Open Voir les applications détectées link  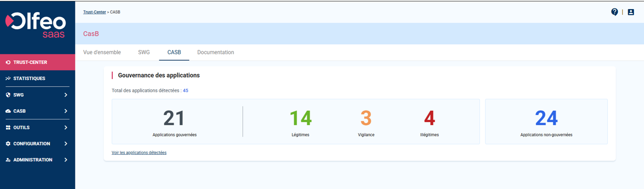(x=139, y=152)
